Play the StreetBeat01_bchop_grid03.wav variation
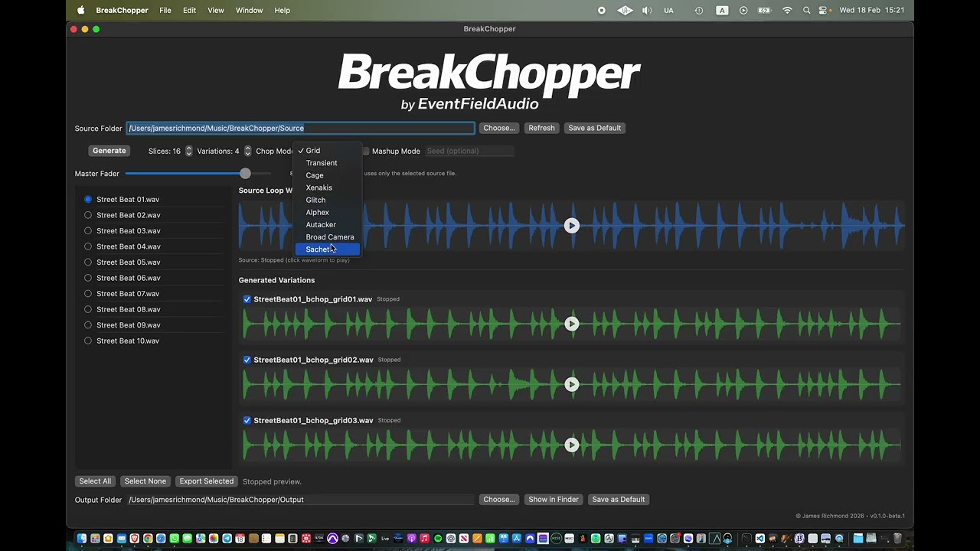Image resolution: width=980 pixels, height=551 pixels. click(x=571, y=445)
